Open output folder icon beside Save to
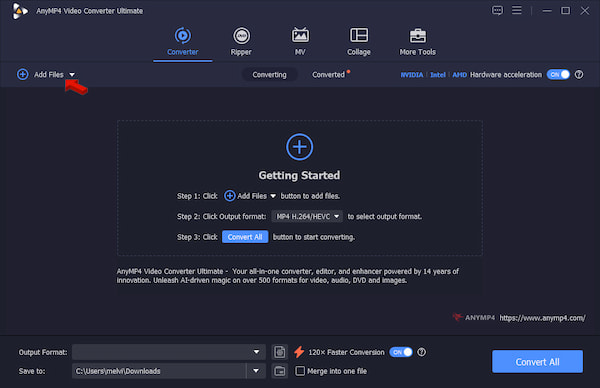 pos(280,371)
